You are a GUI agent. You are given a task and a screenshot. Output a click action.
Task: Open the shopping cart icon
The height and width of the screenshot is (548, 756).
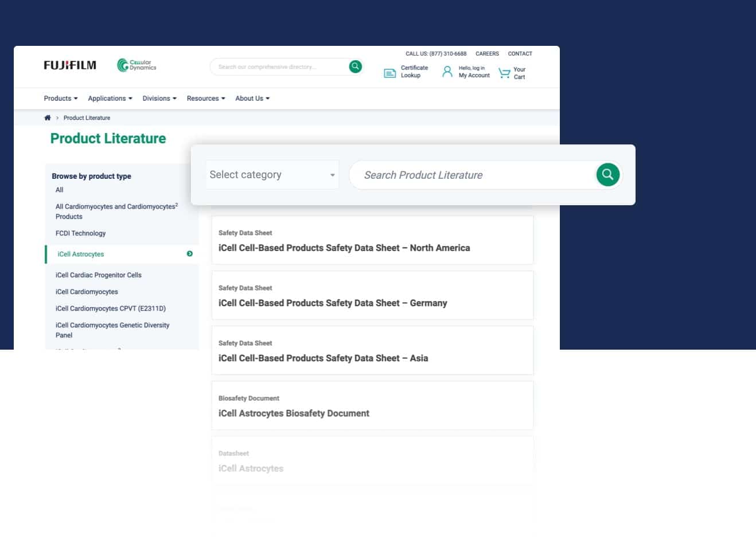pyautogui.click(x=504, y=73)
